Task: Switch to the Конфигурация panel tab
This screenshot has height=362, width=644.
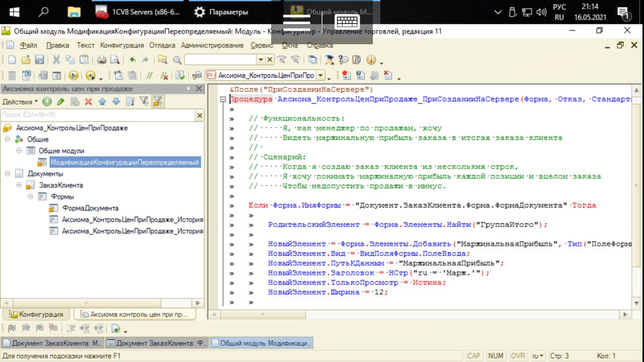Action: [36, 314]
